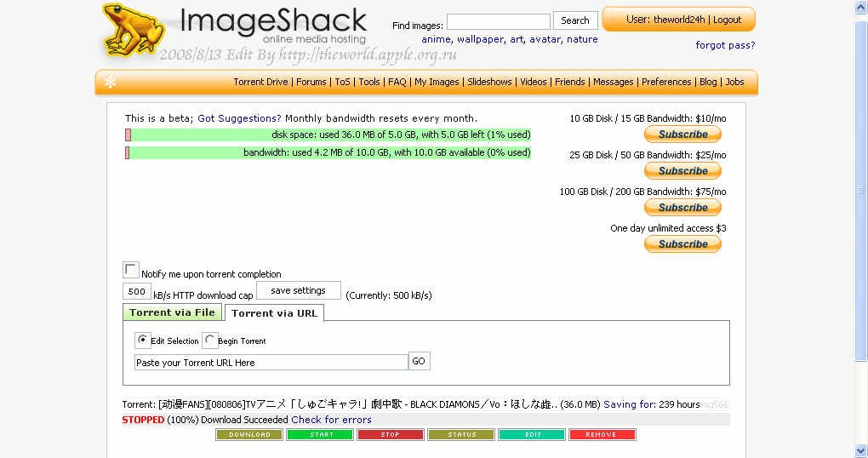Click the Got Suggestions? link
The image size is (868, 458).
239,118
